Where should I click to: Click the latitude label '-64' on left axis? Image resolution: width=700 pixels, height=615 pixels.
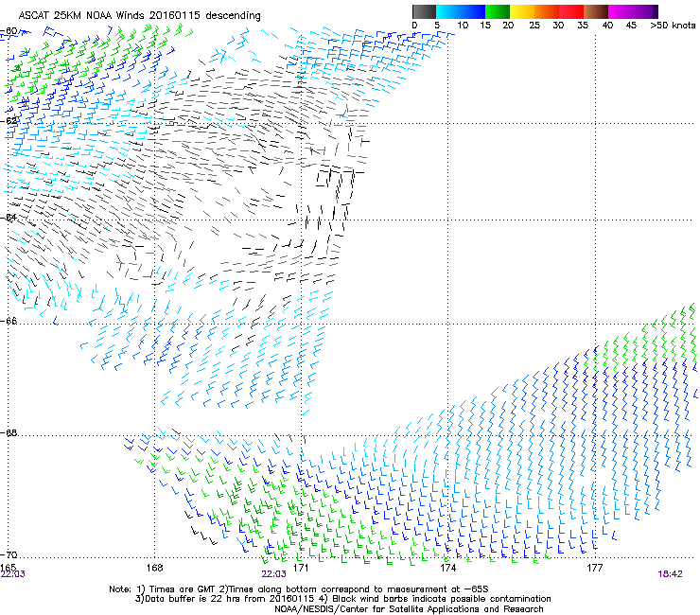tap(9, 217)
